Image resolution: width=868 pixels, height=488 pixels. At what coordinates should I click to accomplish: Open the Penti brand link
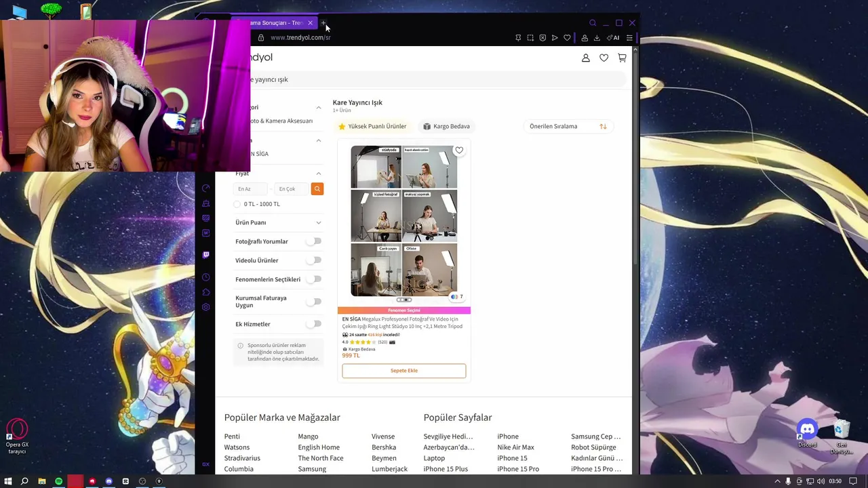pyautogui.click(x=232, y=436)
